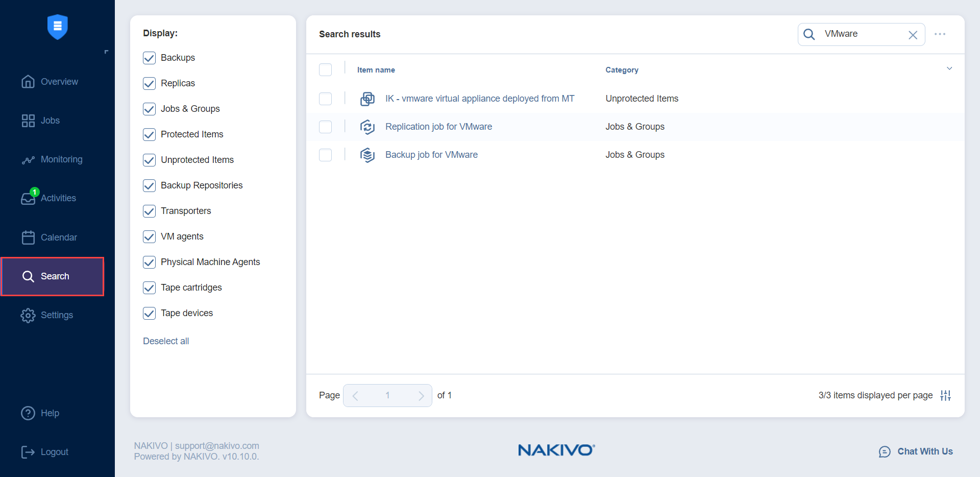Screen dimensions: 980x477
Task: Go to next page arrow
Action: point(421,396)
